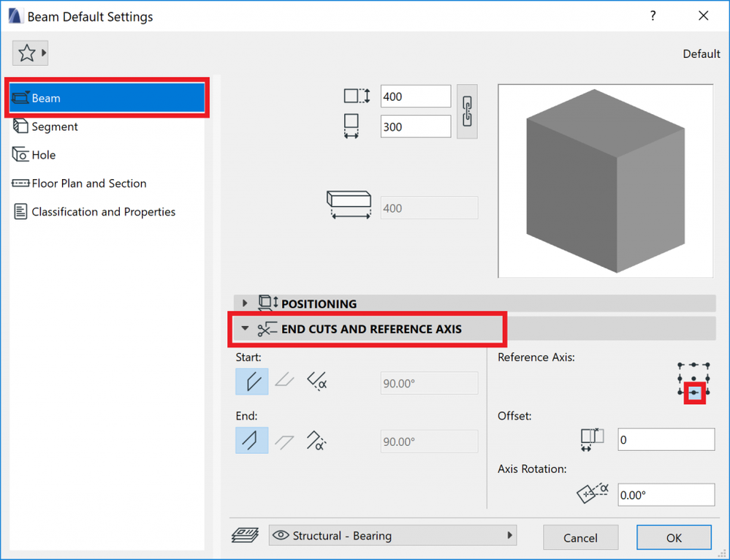This screenshot has height=560, width=730.
Task: Click the beam length icon
Action: point(349,205)
